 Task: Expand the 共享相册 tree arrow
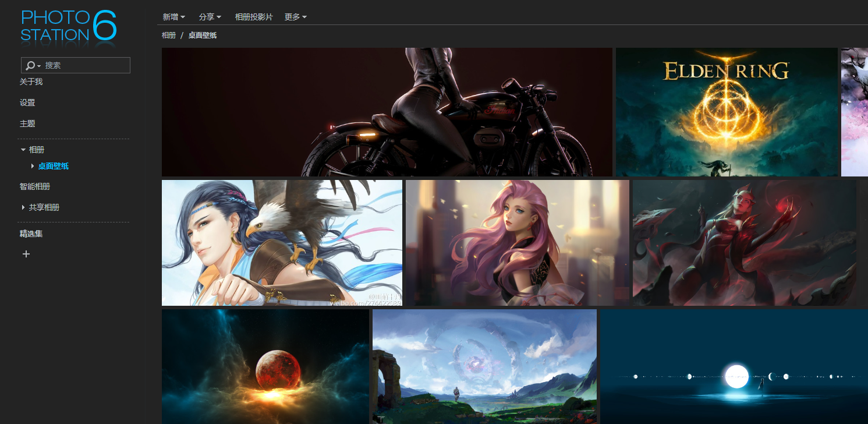23,207
